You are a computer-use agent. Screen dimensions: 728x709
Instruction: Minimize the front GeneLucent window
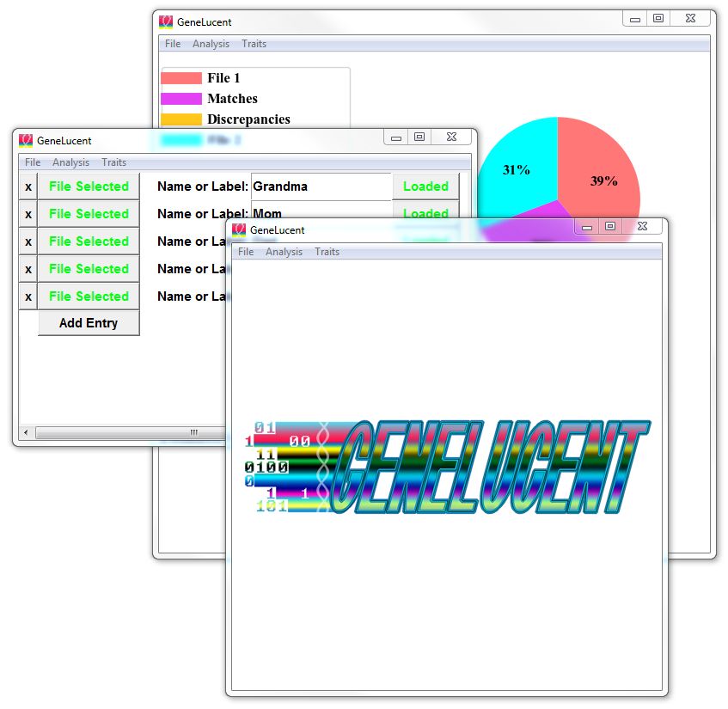(587, 227)
